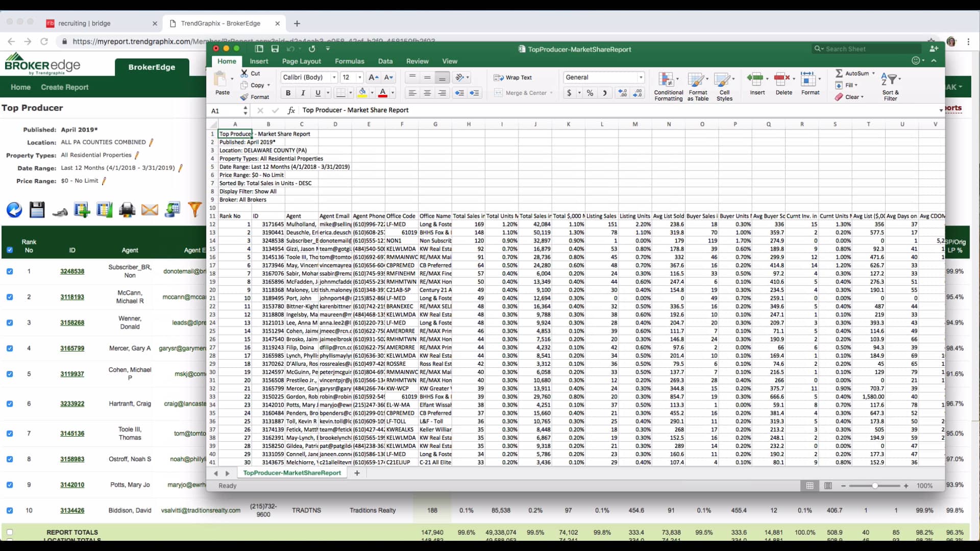
Task: Click Create Report in BrokerEdge nav
Action: point(65,87)
